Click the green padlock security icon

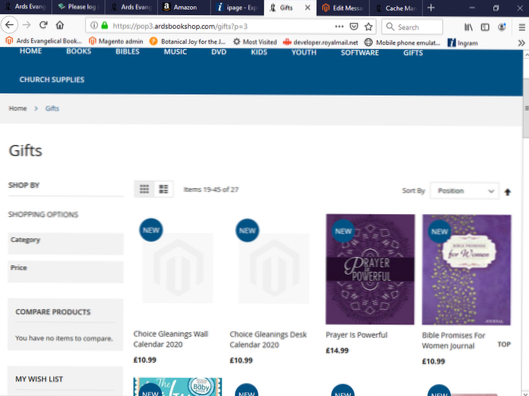(x=105, y=26)
